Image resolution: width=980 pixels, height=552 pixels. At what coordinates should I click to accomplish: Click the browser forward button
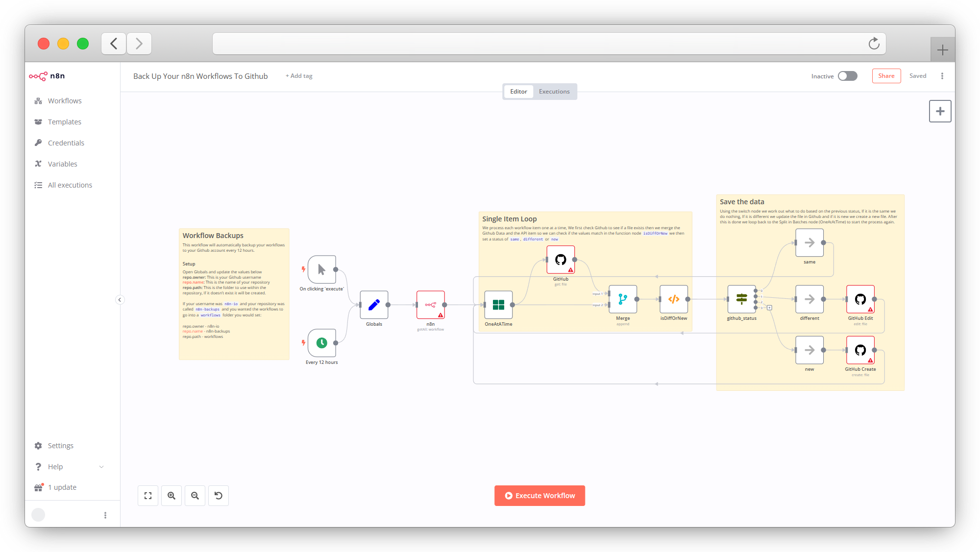[x=139, y=44]
